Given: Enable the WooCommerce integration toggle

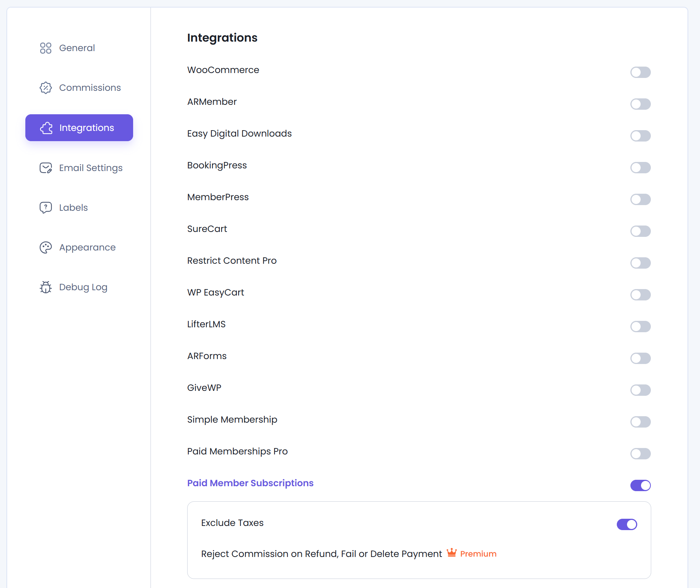Looking at the screenshot, I should click(x=640, y=72).
